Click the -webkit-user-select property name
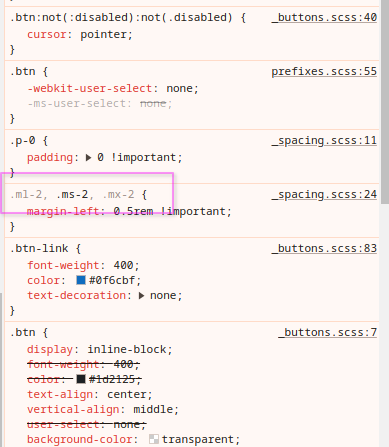This screenshot has width=389, height=447. (90, 88)
